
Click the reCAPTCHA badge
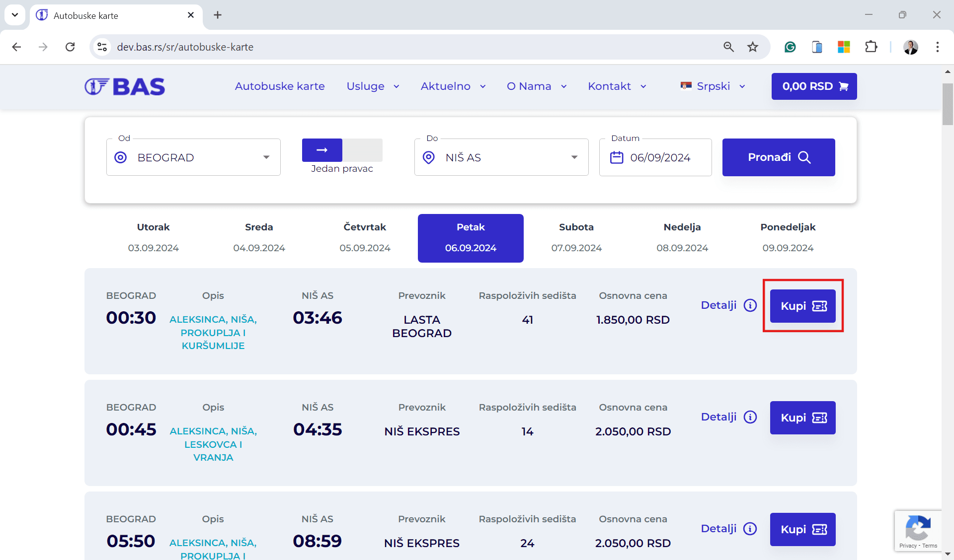(918, 531)
